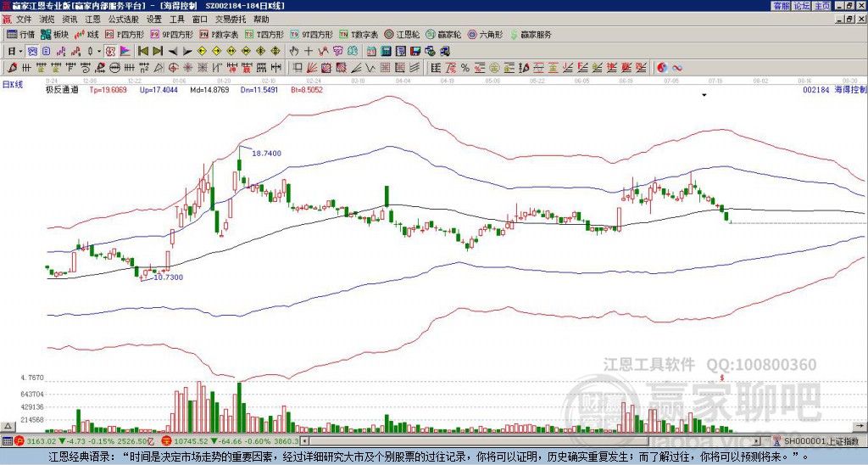868x465 pixels.
Task: Open the calculator icon
Action: click(386, 52)
